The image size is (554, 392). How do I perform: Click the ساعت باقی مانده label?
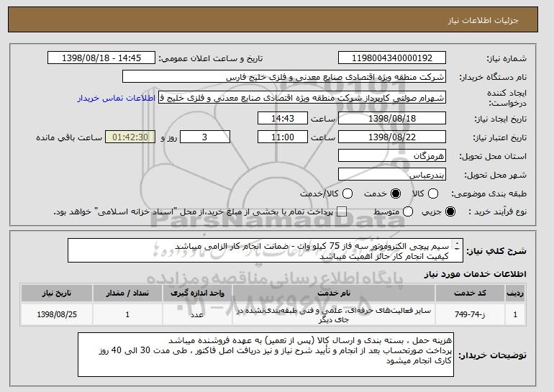click(69, 137)
